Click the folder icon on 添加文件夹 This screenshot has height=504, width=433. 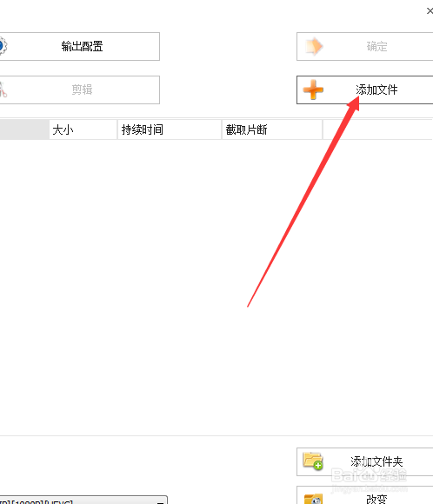click(x=313, y=461)
